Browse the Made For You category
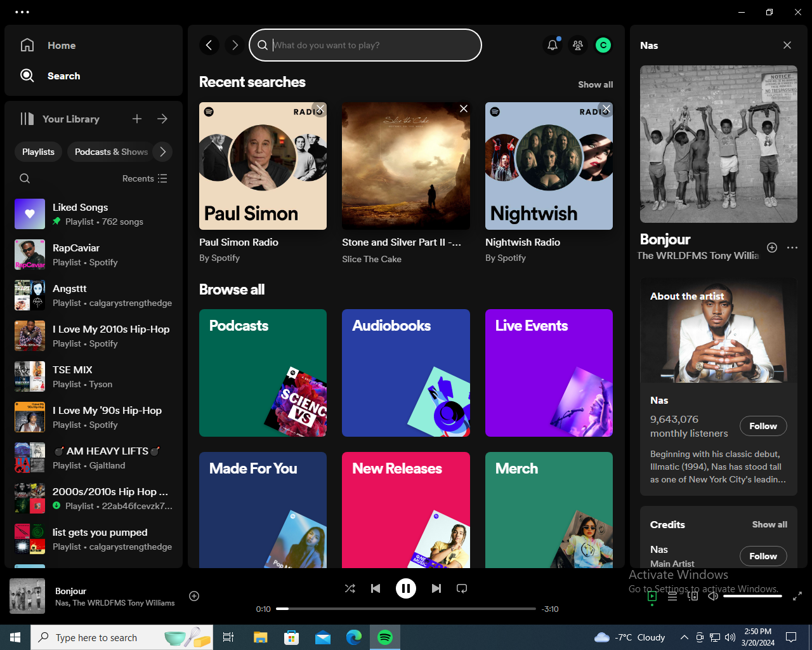 263,510
